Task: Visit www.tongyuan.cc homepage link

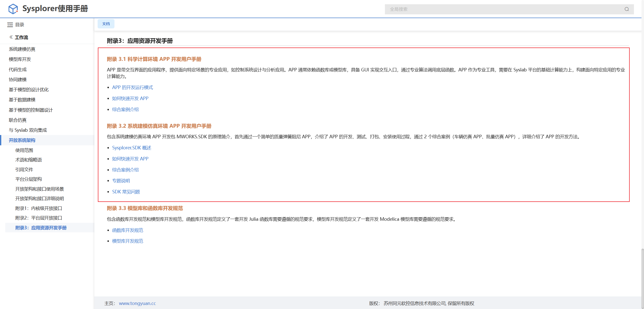Action: coord(137,303)
